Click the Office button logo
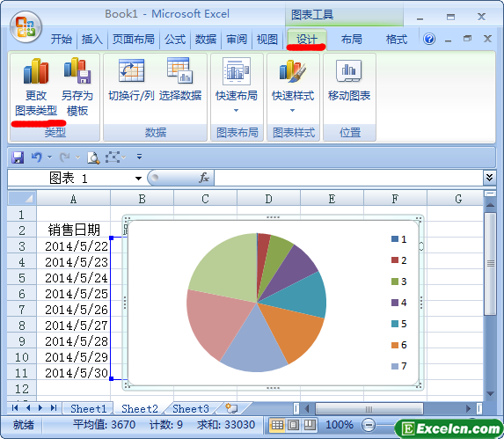504x439 pixels. click(x=26, y=27)
